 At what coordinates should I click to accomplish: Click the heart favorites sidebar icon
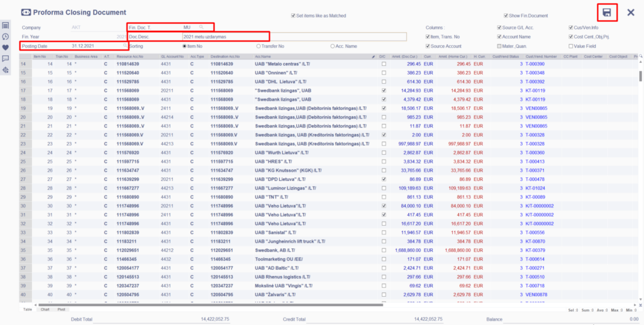(x=6, y=48)
